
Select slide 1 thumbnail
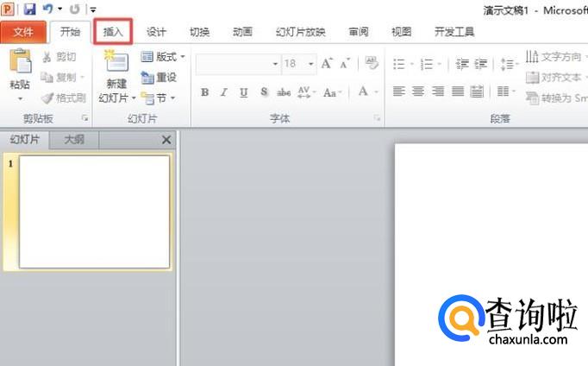point(94,212)
